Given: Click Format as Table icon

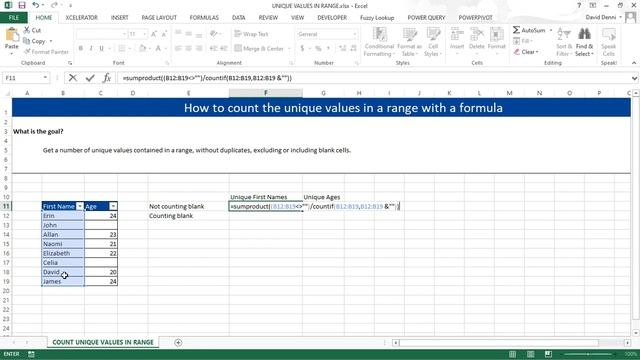Looking at the screenshot, I should click(x=409, y=42).
